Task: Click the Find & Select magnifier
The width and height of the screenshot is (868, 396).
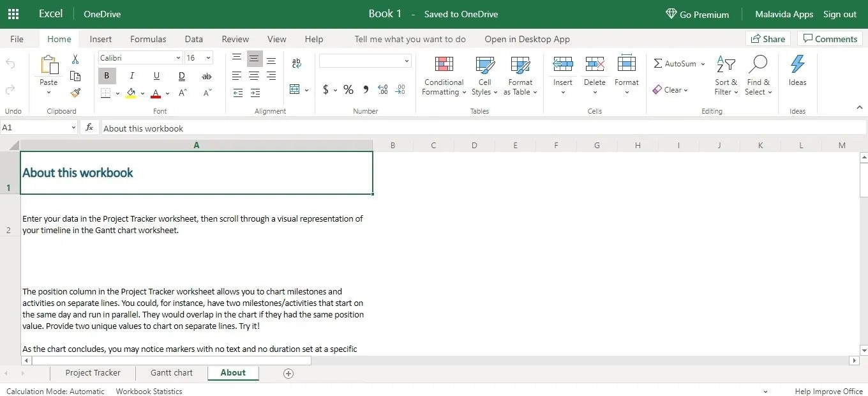Action: pyautogui.click(x=758, y=75)
